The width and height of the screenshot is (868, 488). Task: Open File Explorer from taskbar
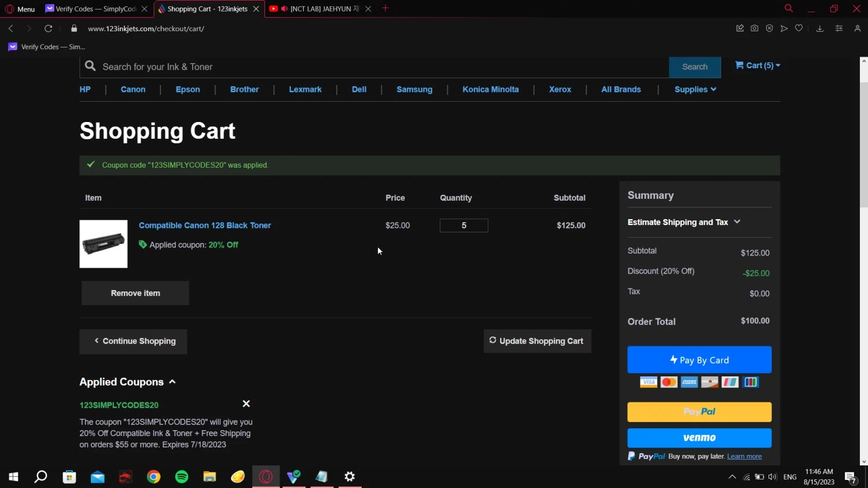click(x=209, y=476)
